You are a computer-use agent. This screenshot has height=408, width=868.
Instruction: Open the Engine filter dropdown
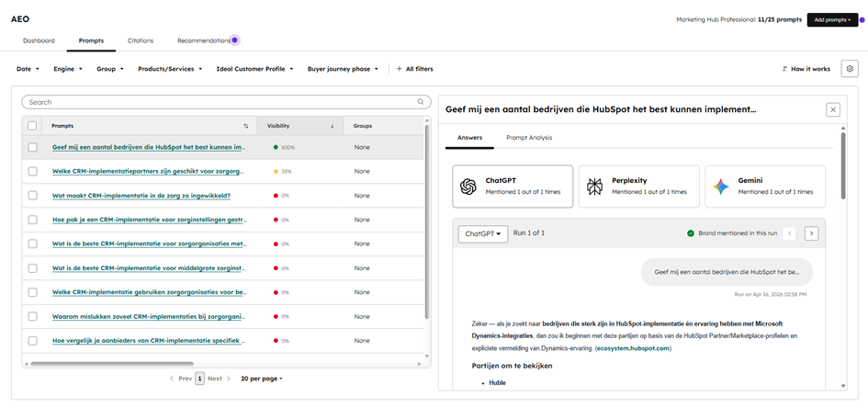68,69
